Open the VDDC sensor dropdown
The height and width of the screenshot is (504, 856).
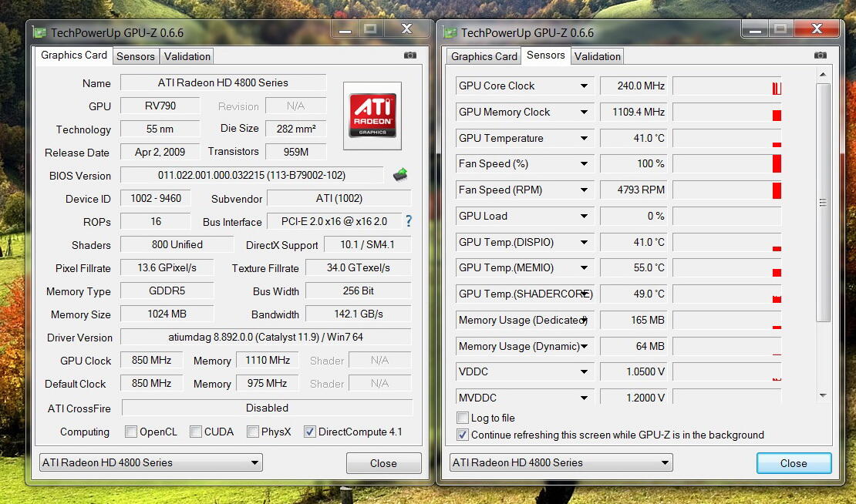click(x=584, y=371)
